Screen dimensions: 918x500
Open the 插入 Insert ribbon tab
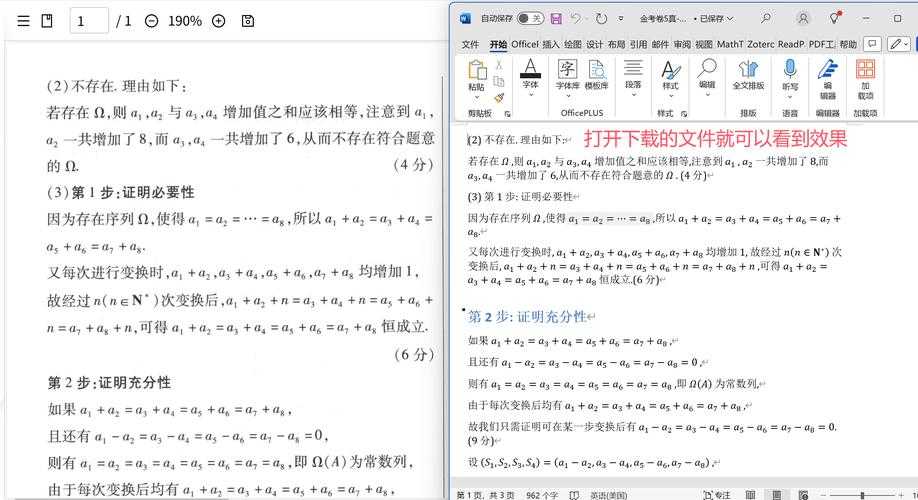[551, 44]
